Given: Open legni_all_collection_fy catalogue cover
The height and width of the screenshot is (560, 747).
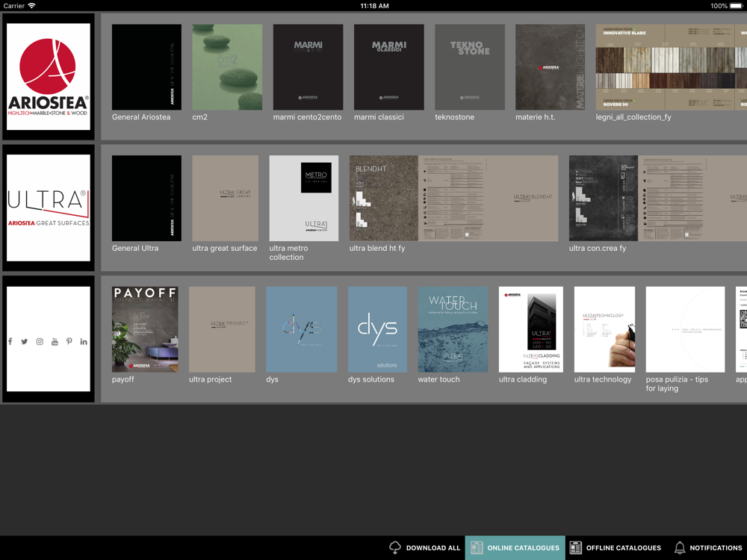Looking at the screenshot, I should pos(672,67).
